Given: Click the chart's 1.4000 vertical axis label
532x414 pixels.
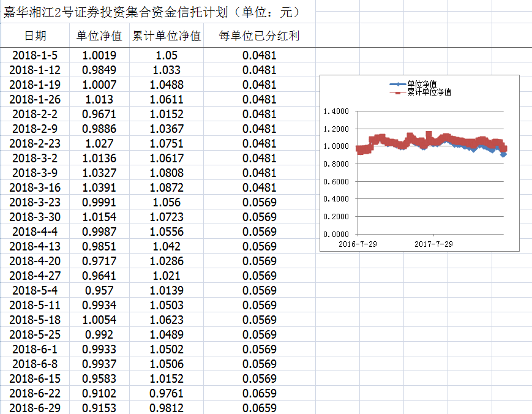Looking at the screenshot, I should [335, 111].
